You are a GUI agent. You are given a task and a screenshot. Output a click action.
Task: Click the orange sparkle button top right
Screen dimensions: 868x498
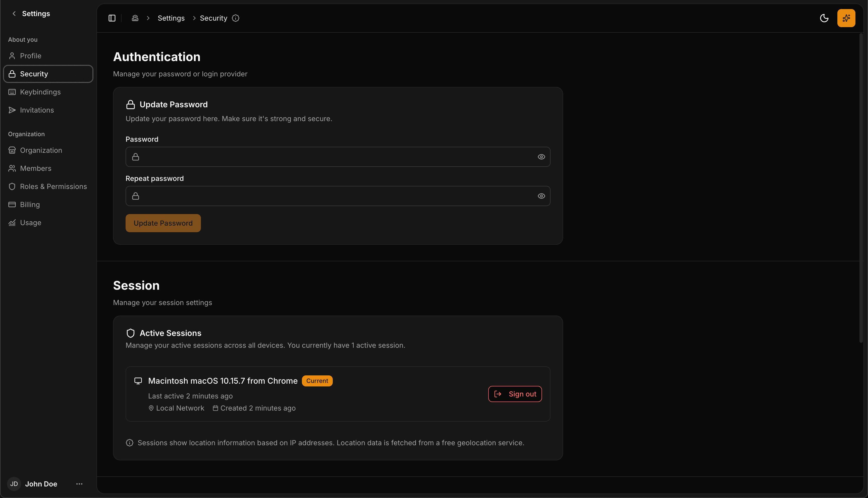(x=846, y=18)
